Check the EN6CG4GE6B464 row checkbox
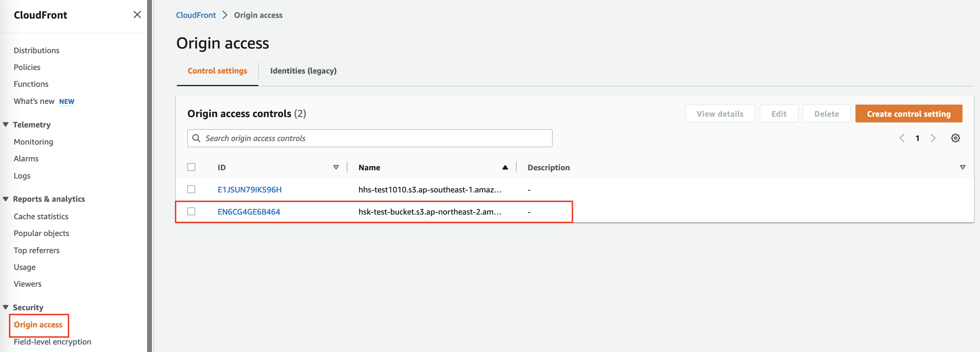The image size is (980, 352). (191, 211)
